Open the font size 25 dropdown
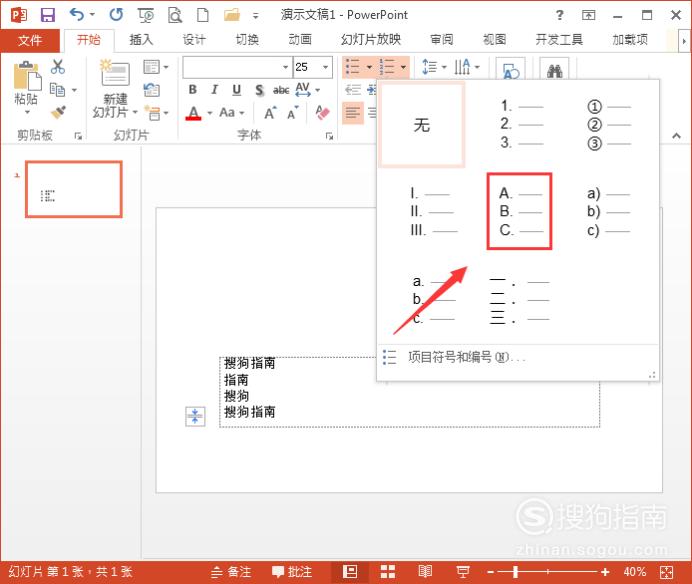The width and height of the screenshot is (692, 584). pos(326,67)
